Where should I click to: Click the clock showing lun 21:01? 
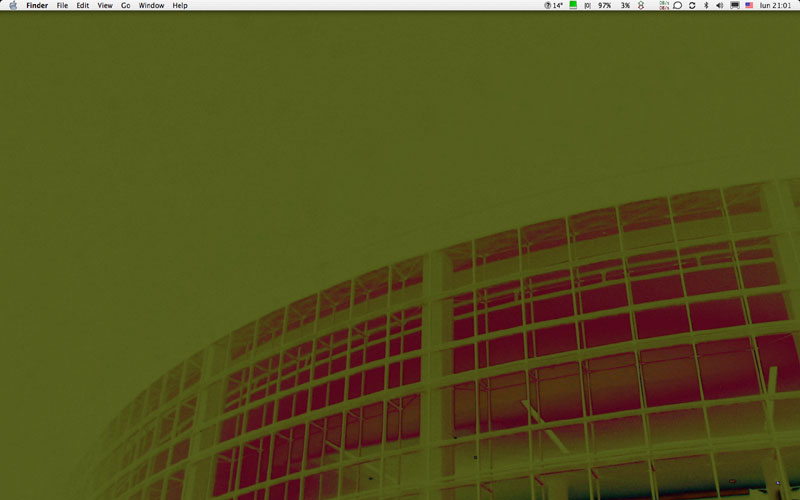[775, 5]
